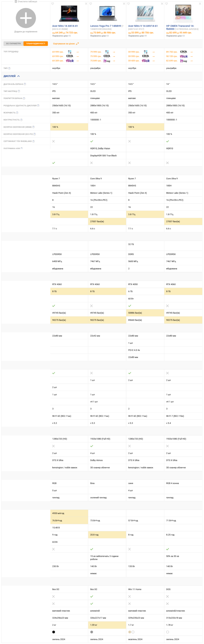
Task: Open the Click store offer for Acer Nitro 14
Action: click(x=70, y=56)
